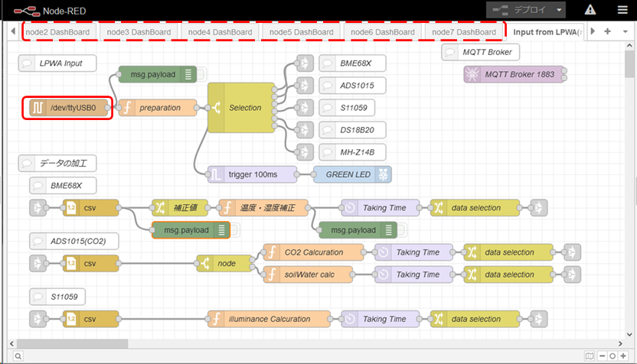Image resolution: width=637 pixels, height=364 pixels.
Task: Select the illuminance Calcuration function node
Action: pos(269,319)
